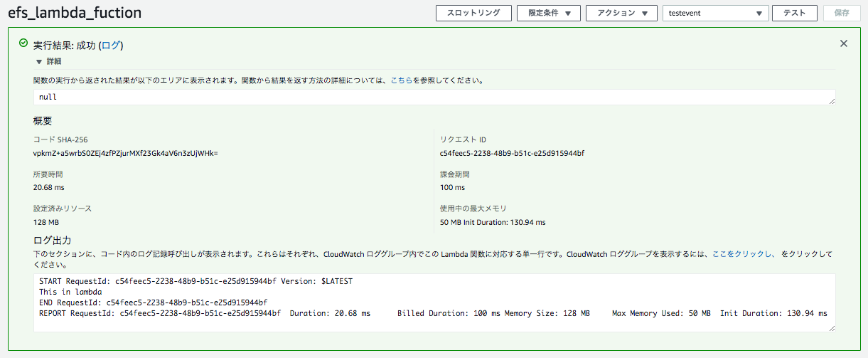Open the アクション dropdown menu
Viewport: 868px width, 358px height.
pyautogui.click(x=621, y=14)
